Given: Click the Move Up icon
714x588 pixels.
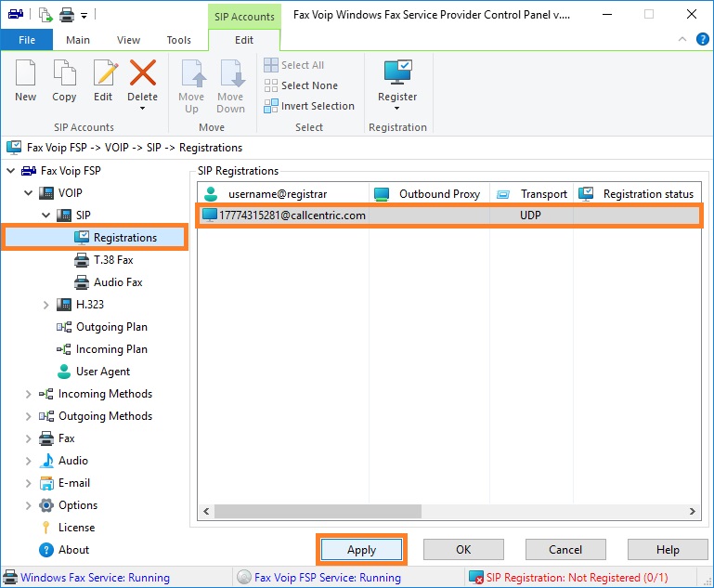Looking at the screenshot, I should tap(193, 73).
